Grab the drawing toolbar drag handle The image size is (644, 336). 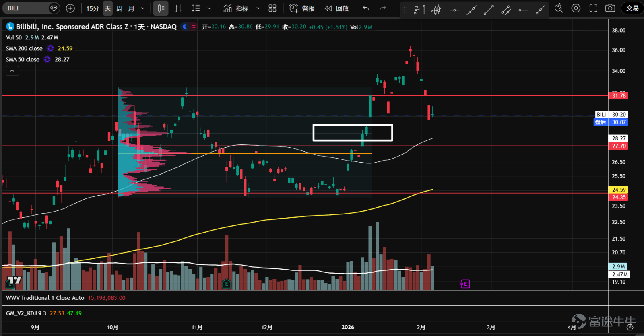click(405, 10)
